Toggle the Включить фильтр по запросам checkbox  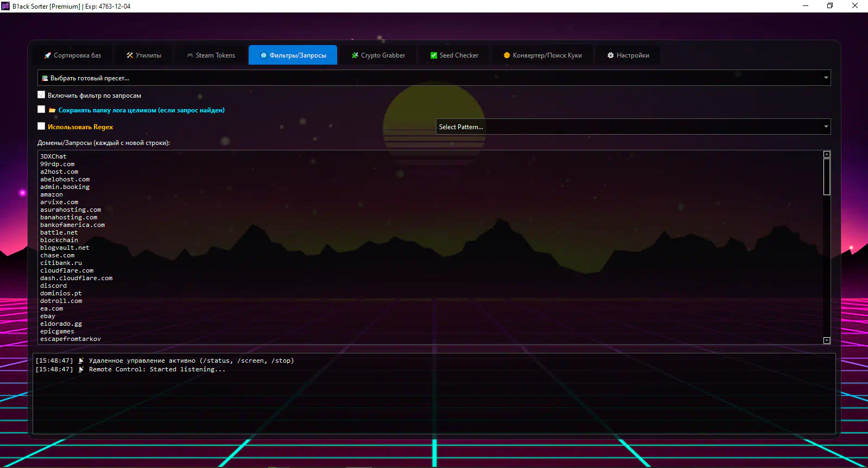pos(41,94)
